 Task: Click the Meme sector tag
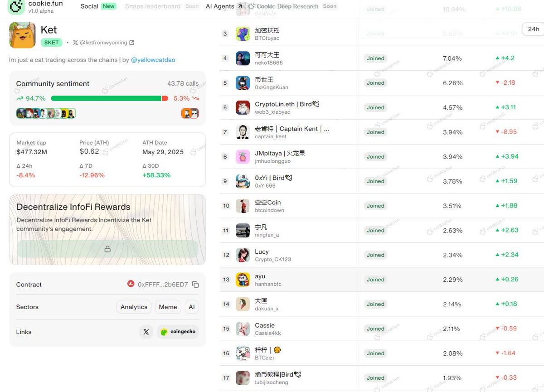tap(168, 307)
